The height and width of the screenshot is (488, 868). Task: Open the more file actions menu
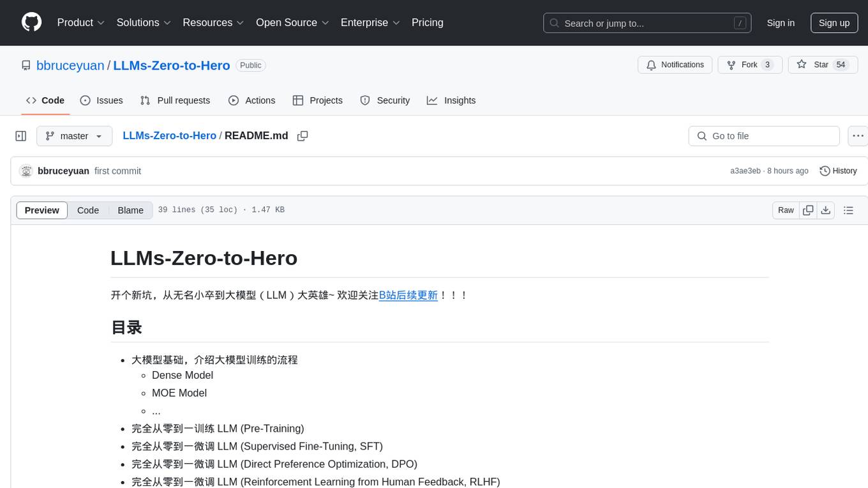click(x=858, y=136)
